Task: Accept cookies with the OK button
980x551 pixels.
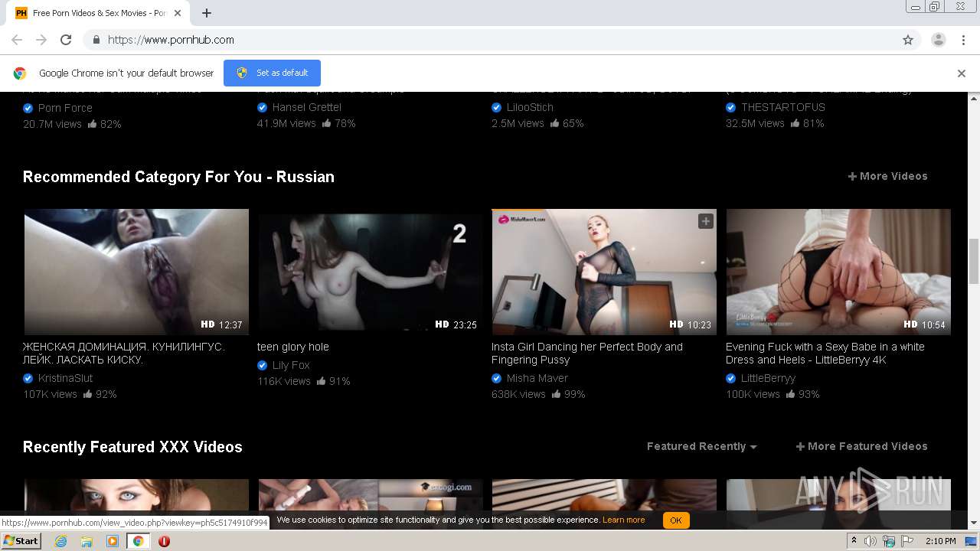Action: pos(676,520)
